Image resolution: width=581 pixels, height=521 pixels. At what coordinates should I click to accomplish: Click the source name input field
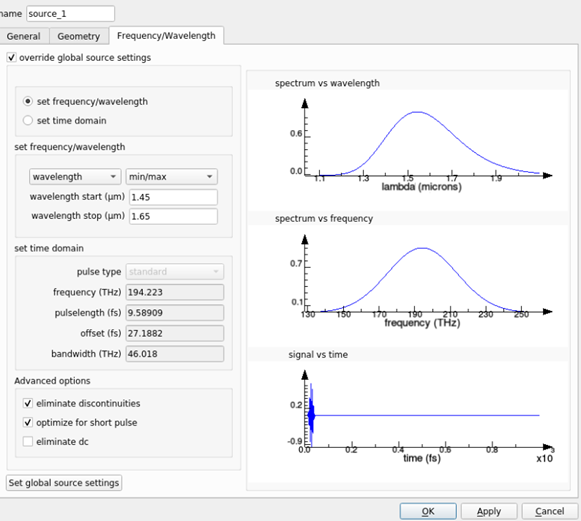click(70, 14)
